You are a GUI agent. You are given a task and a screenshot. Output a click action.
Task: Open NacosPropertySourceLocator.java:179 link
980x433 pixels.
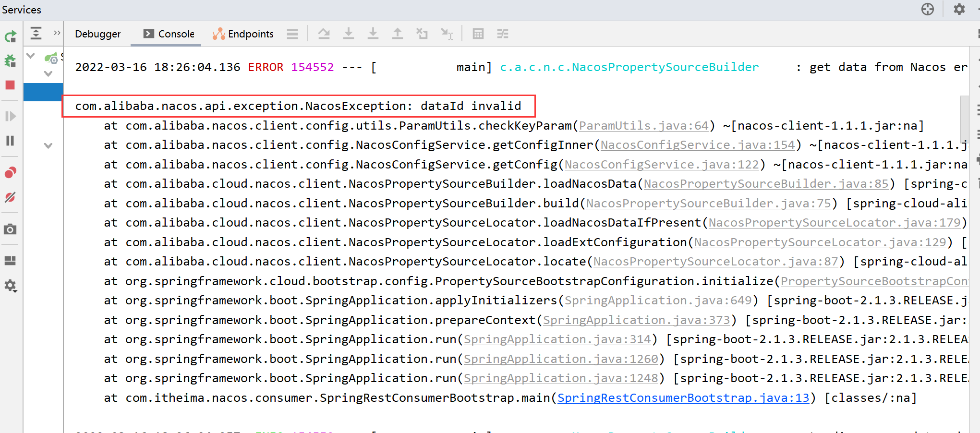pos(835,223)
